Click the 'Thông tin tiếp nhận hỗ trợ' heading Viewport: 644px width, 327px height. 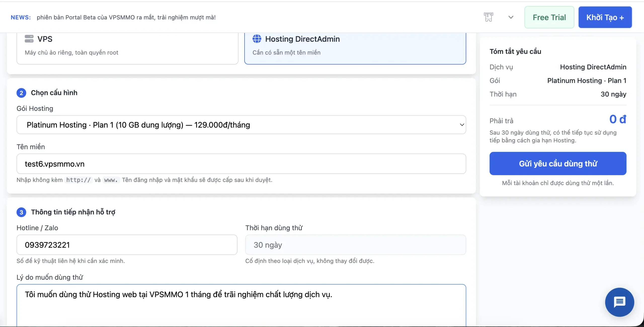coord(73,212)
